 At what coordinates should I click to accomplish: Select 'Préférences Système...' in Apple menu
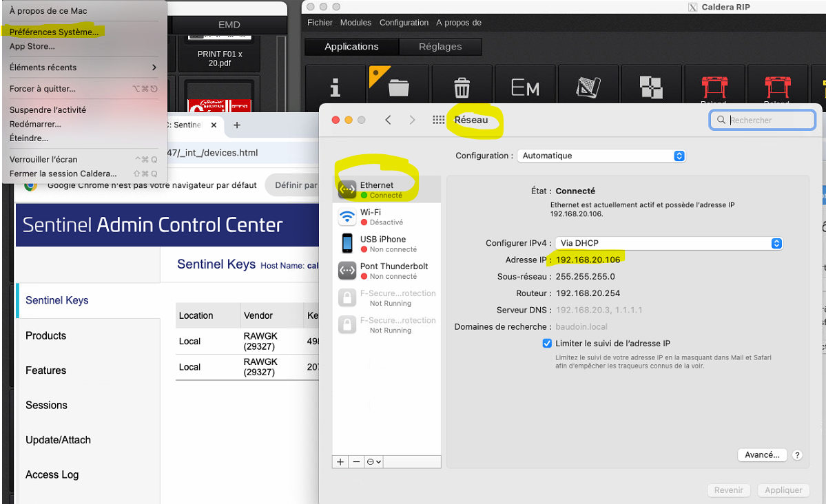pyautogui.click(x=54, y=32)
